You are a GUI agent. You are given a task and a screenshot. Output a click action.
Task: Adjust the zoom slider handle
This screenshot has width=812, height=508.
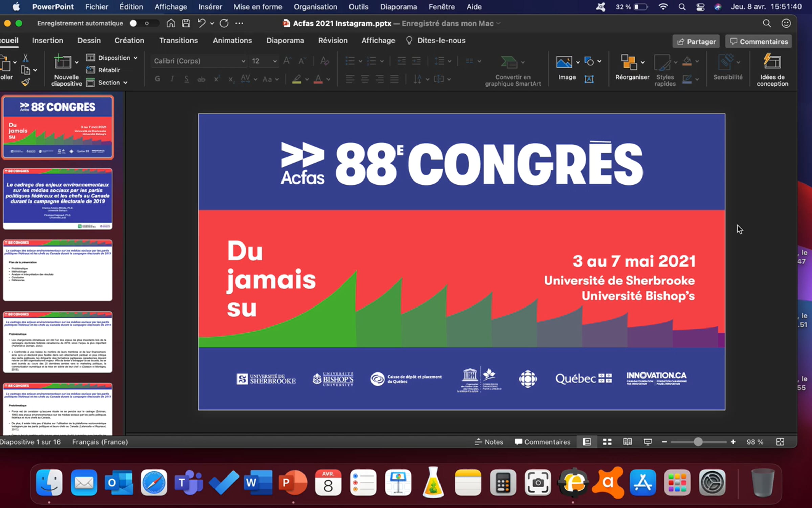tap(698, 442)
